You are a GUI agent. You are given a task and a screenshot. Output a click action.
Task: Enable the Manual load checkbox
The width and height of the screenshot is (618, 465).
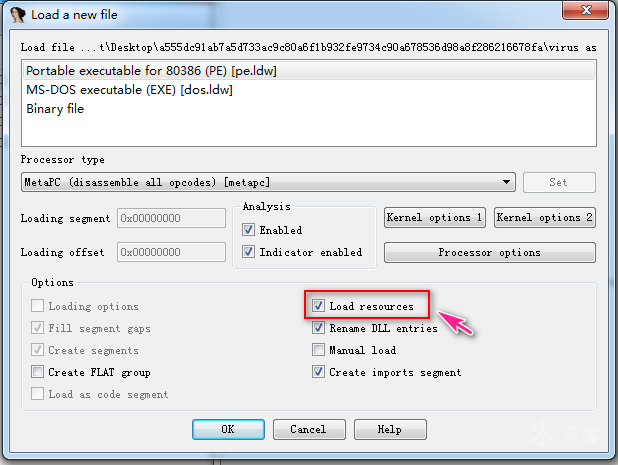319,350
